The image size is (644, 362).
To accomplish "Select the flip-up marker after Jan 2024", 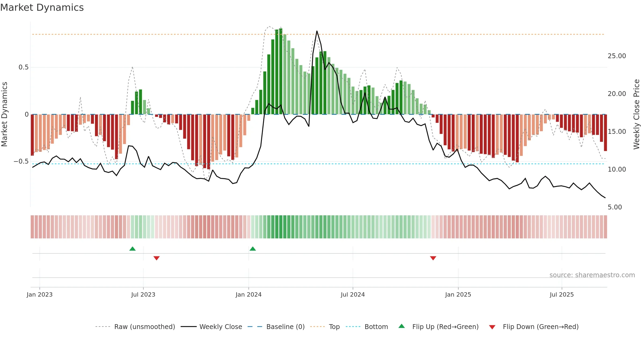I will (x=253, y=249).
